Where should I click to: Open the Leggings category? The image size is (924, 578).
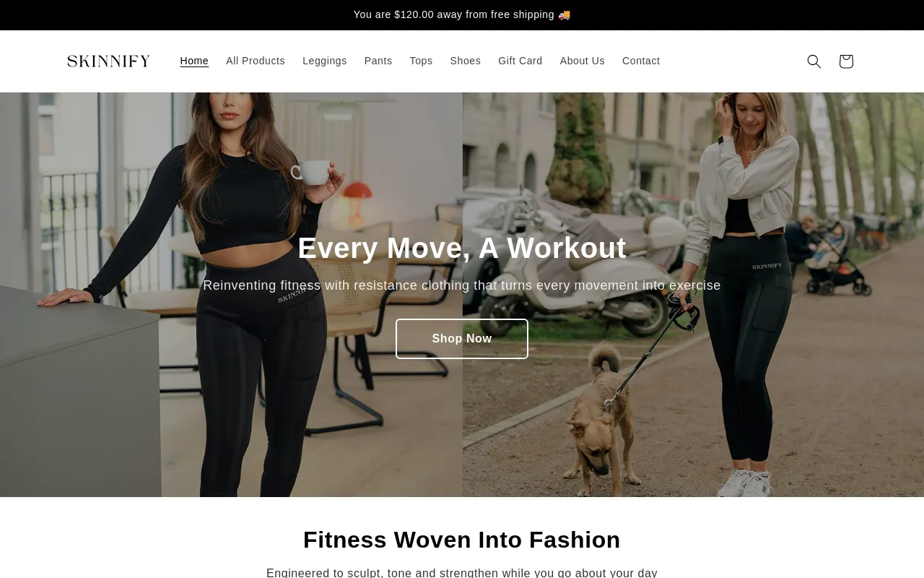(325, 61)
